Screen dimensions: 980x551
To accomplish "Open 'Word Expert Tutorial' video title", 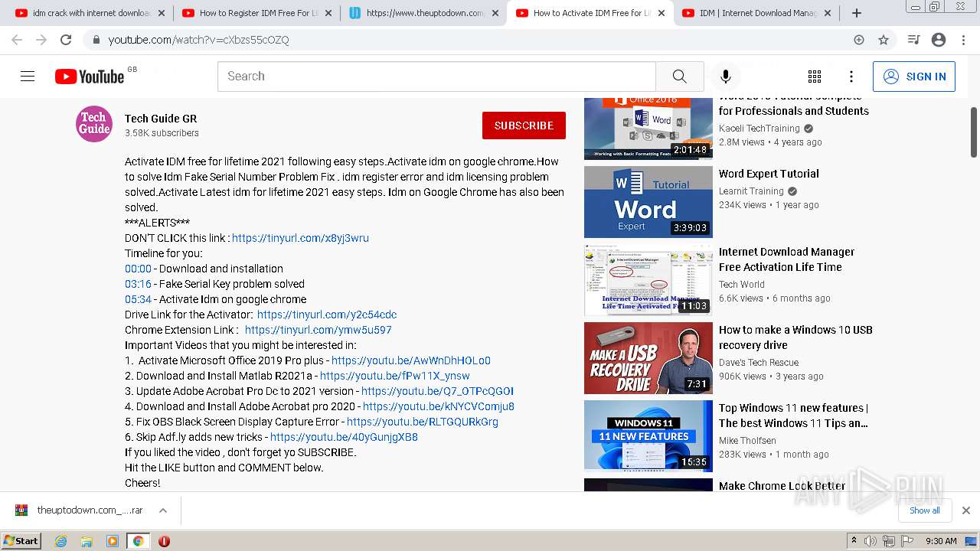I will click(x=769, y=174).
